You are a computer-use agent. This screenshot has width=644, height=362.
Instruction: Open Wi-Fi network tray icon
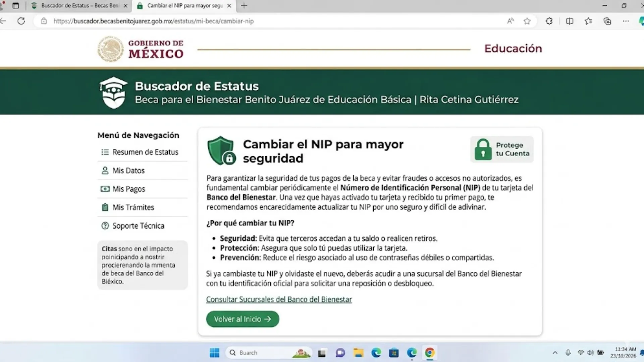[x=581, y=353]
